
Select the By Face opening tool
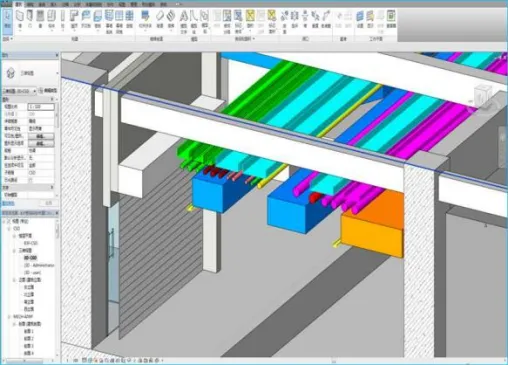284,21
